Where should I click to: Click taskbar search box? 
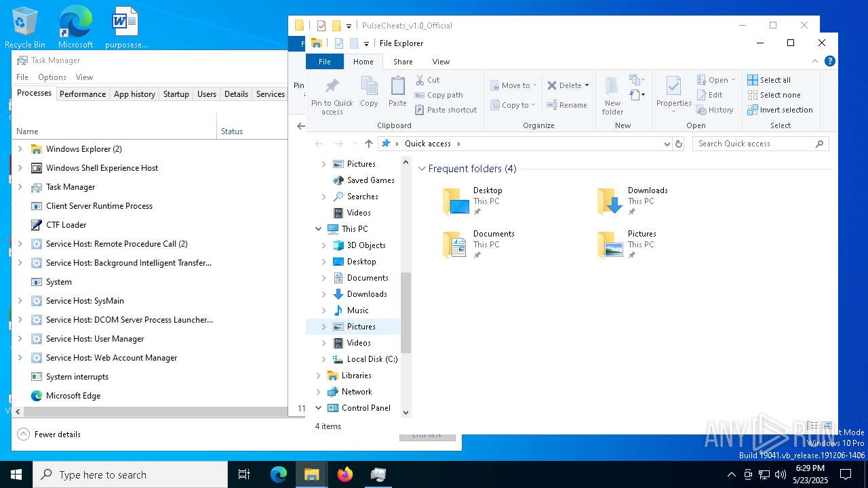[130, 474]
